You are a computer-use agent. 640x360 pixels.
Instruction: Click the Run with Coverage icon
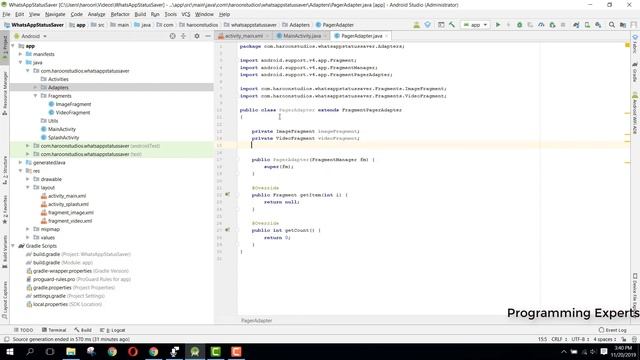point(530,25)
